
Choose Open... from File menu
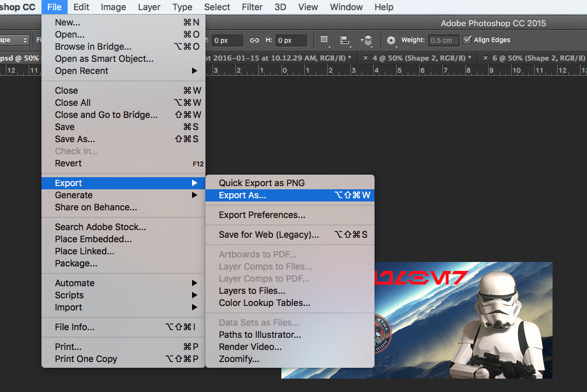pyautogui.click(x=124, y=34)
